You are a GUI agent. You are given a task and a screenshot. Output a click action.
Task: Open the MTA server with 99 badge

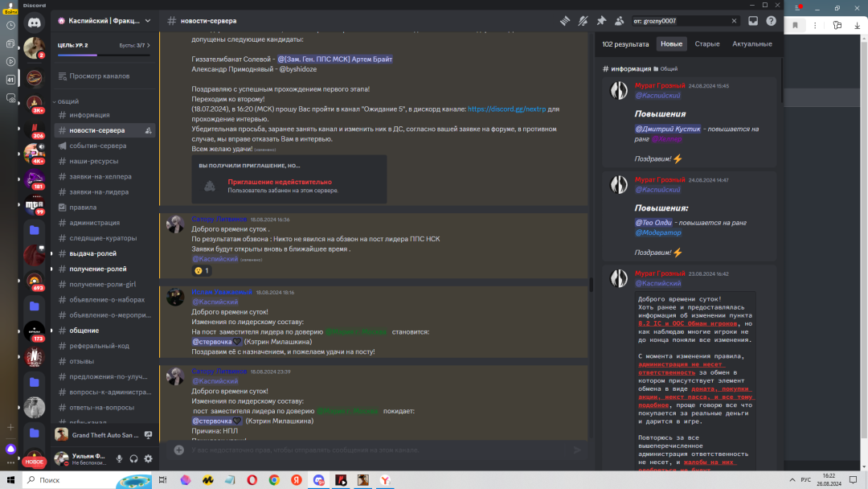(x=35, y=205)
